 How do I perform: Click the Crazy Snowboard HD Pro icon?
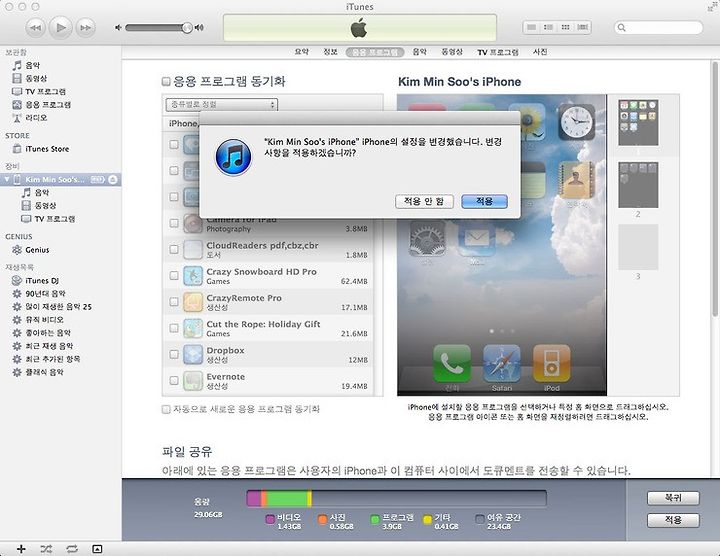click(193, 276)
